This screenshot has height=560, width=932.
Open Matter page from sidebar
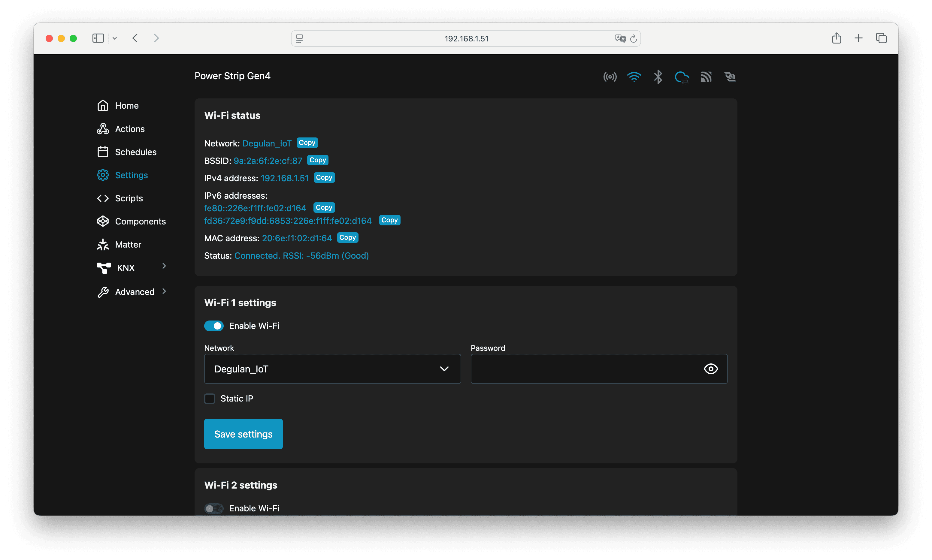pyautogui.click(x=128, y=245)
